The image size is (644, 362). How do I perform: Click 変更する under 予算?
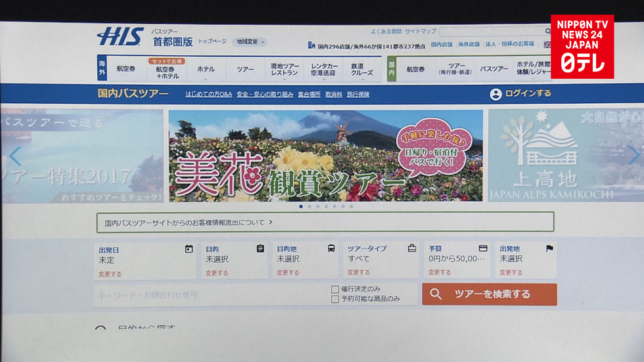440,272
